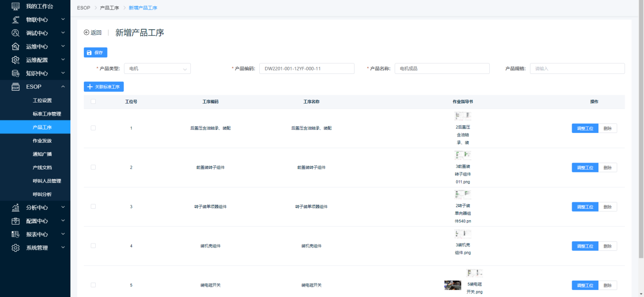The image size is (644, 297).
Task: Click the 物联中心 sidebar icon
Action: tap(15, 20)
